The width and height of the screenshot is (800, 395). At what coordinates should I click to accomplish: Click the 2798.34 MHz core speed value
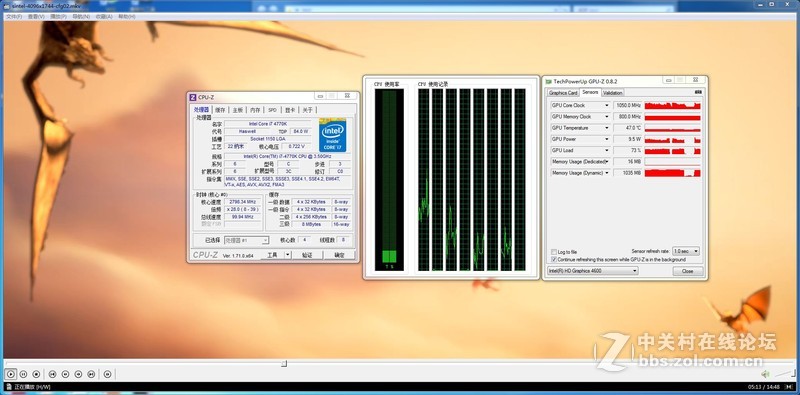pyautogui.click(x=243, y=202)
